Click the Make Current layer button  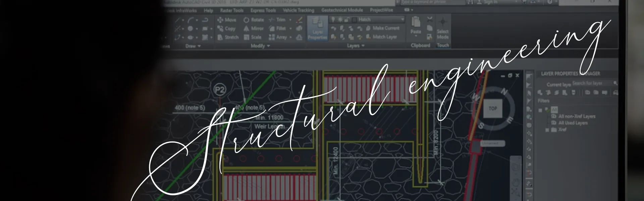pyautogui.click(x=383, y=28)
